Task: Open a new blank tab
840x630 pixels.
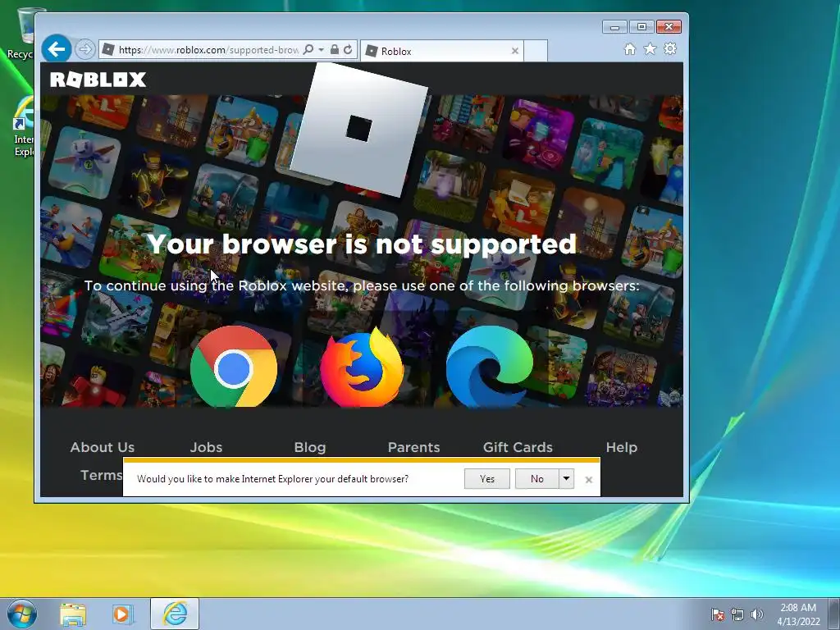Action: tap(535, 51)
